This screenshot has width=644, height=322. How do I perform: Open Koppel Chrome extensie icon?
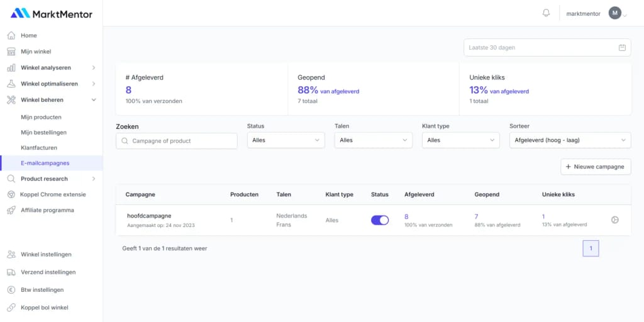(x=11, y=194)
